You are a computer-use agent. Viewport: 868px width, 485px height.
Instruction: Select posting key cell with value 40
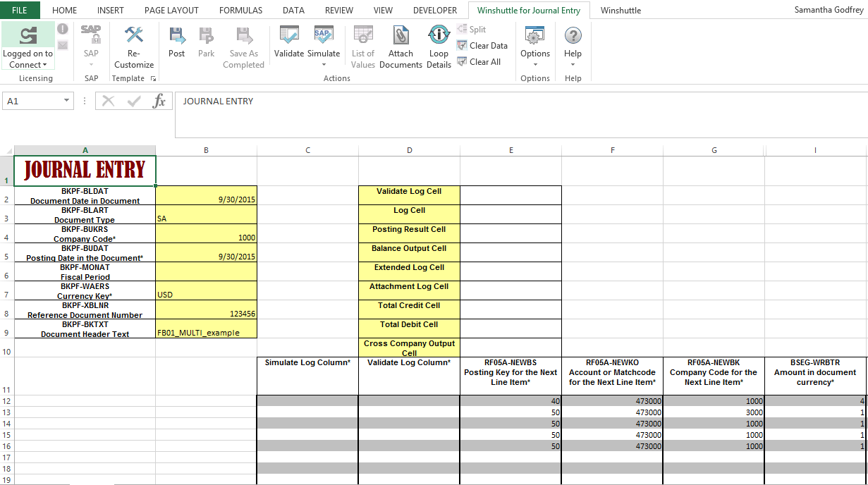(x=511, y=401)
